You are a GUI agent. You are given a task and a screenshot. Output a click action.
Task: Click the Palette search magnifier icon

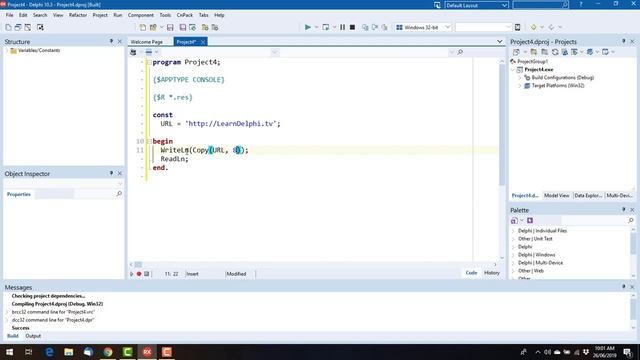[631, 220]
